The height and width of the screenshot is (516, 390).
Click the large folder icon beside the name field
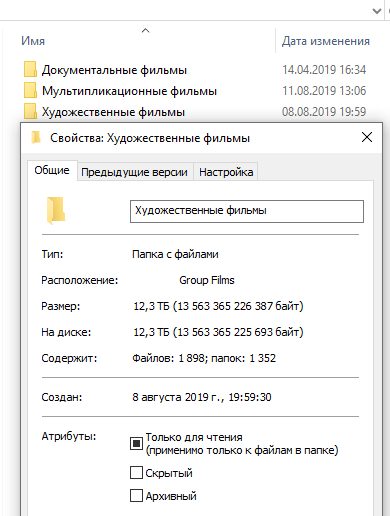click(x=56, y=210)
